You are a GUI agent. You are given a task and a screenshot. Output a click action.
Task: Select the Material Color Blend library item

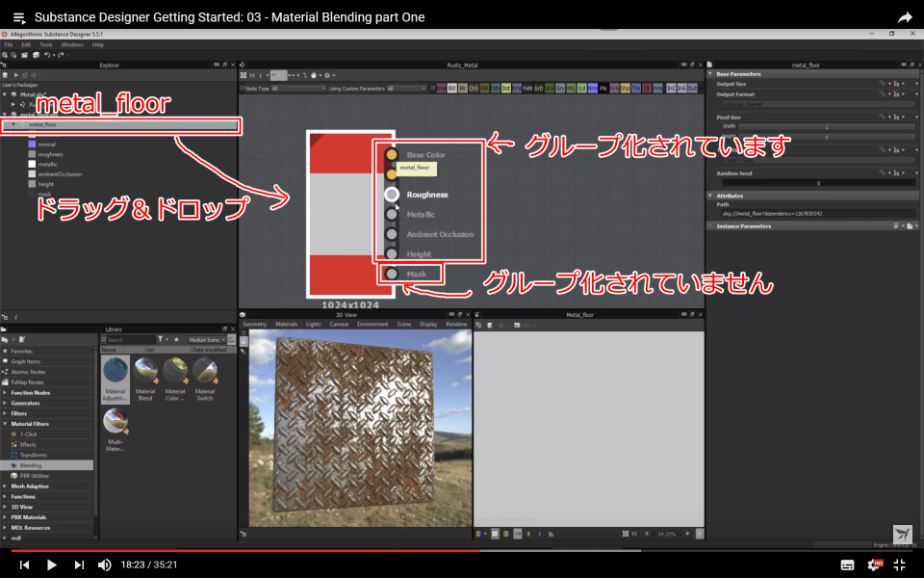coord(175,380)
